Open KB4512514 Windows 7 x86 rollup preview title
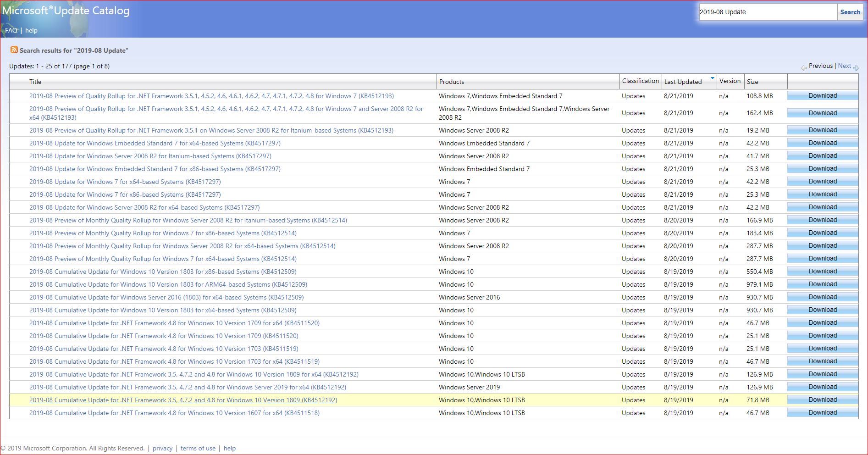 tap(163, 233)
